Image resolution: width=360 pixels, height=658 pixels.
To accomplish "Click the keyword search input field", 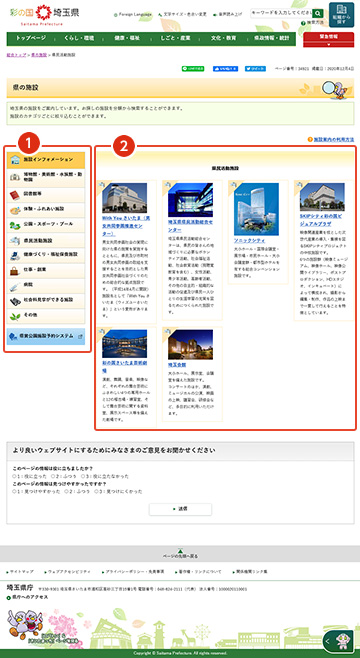I will pos(282,13).
